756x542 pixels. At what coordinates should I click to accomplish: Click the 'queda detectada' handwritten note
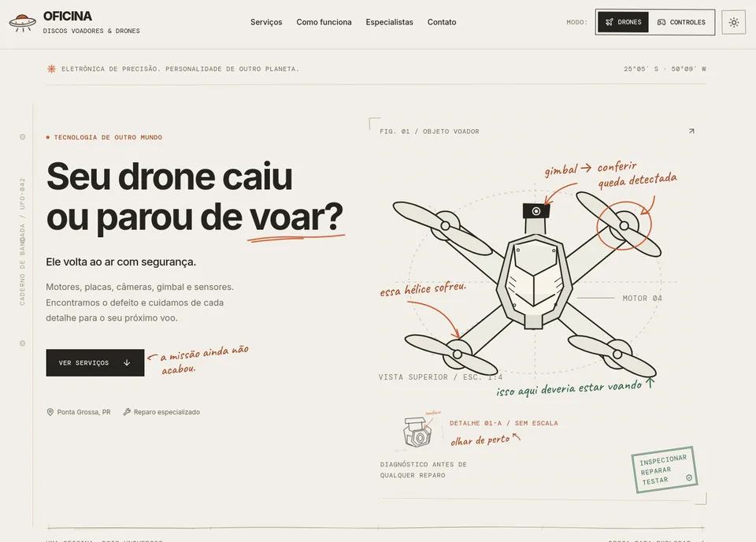637,181
